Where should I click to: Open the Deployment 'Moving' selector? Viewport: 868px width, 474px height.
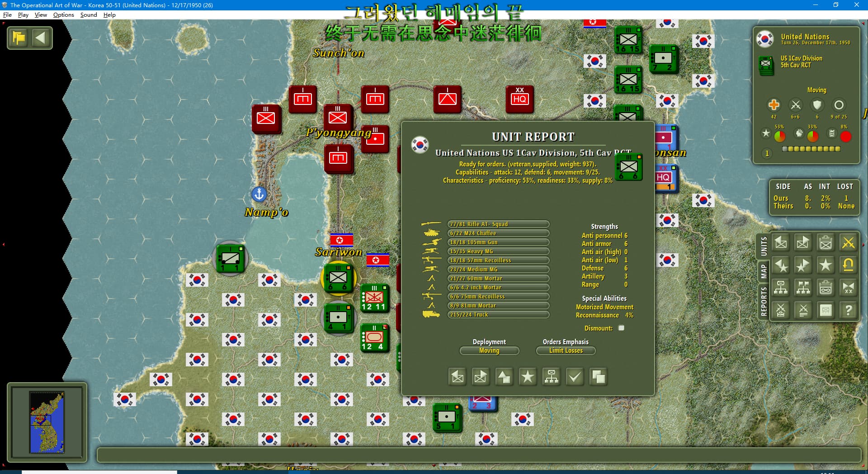489,351
